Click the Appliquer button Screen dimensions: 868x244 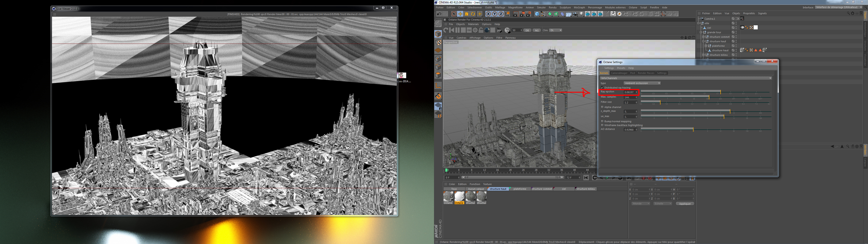(x=685, y=204)
